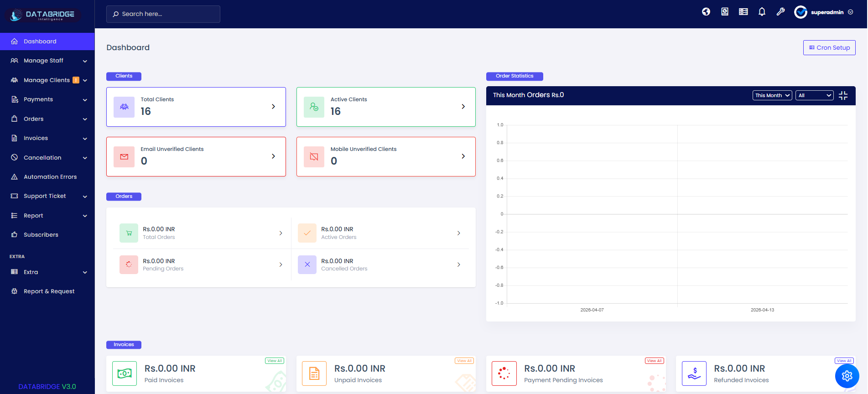
Task: Expand the Extra menu
Action: click(85, 272)
